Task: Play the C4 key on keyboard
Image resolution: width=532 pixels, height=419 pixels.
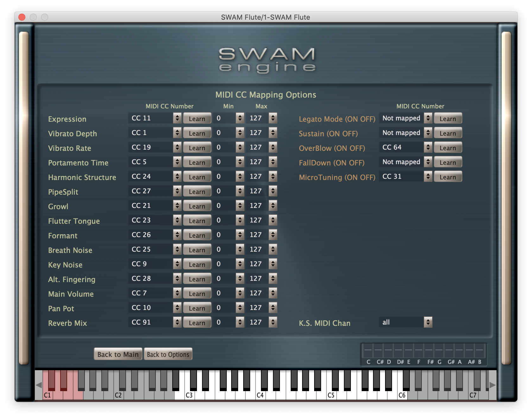Action: 260,395
